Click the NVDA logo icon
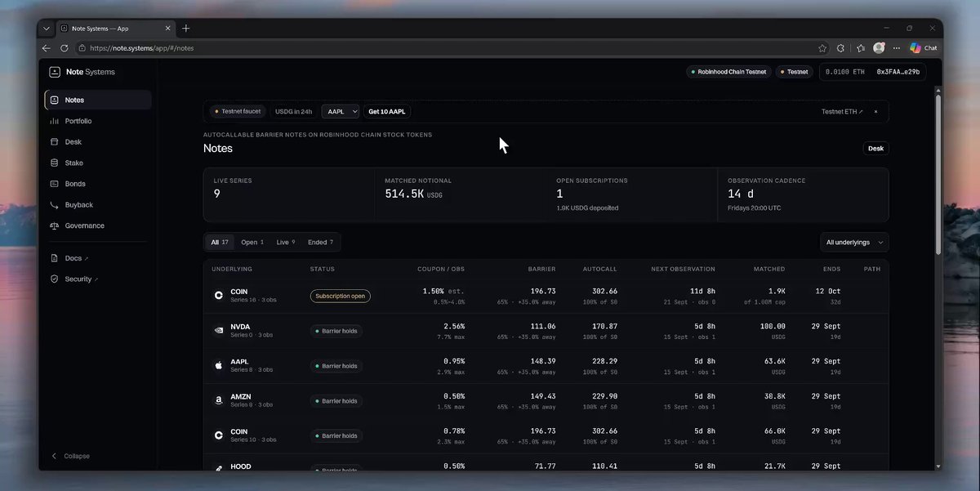980x491 pixels. pos(219,331)
